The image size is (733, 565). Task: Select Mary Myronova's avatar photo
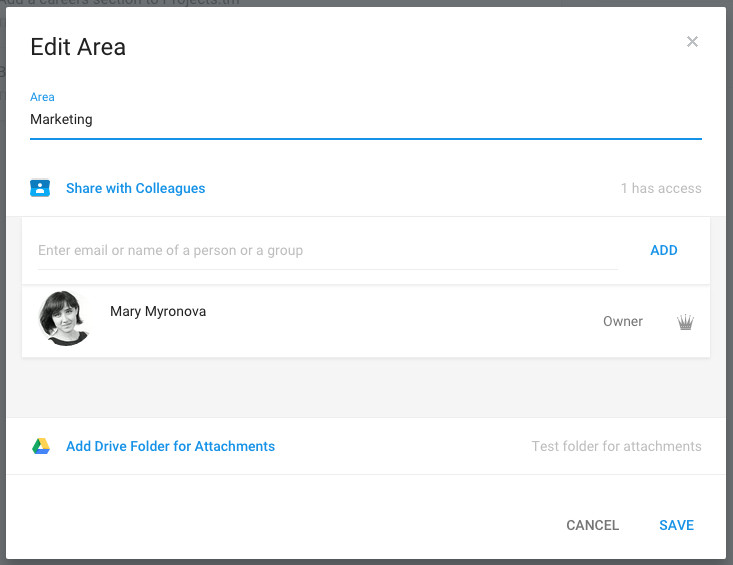point(65,319)
